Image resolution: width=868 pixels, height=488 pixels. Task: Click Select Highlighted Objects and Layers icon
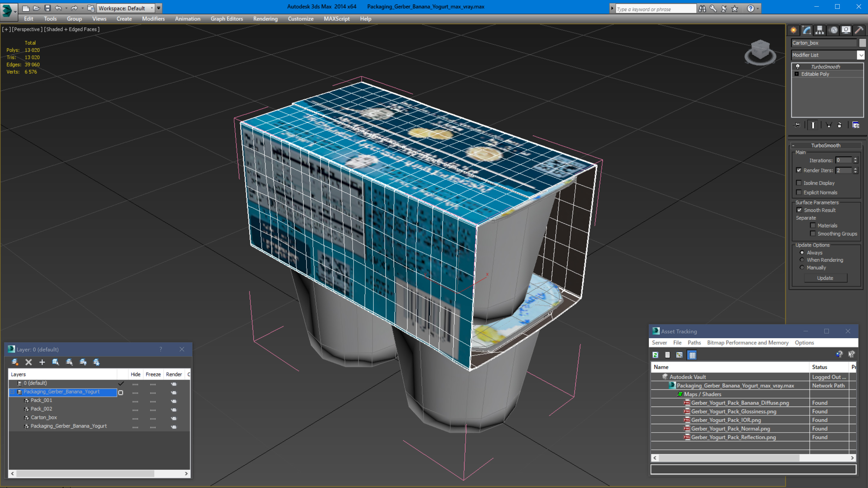[55, 362]
